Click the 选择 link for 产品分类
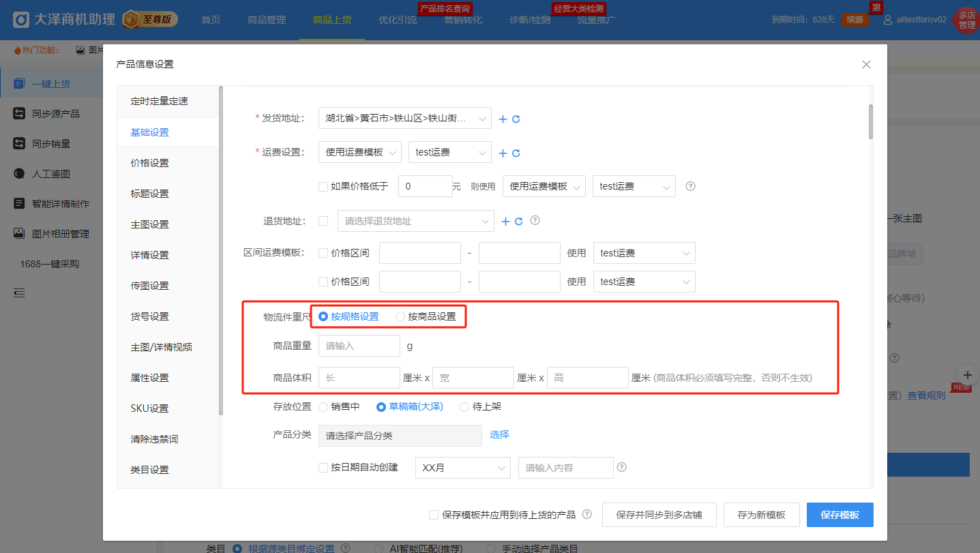The height and width of the screenshot is (553, 980). tap(499, 434)
